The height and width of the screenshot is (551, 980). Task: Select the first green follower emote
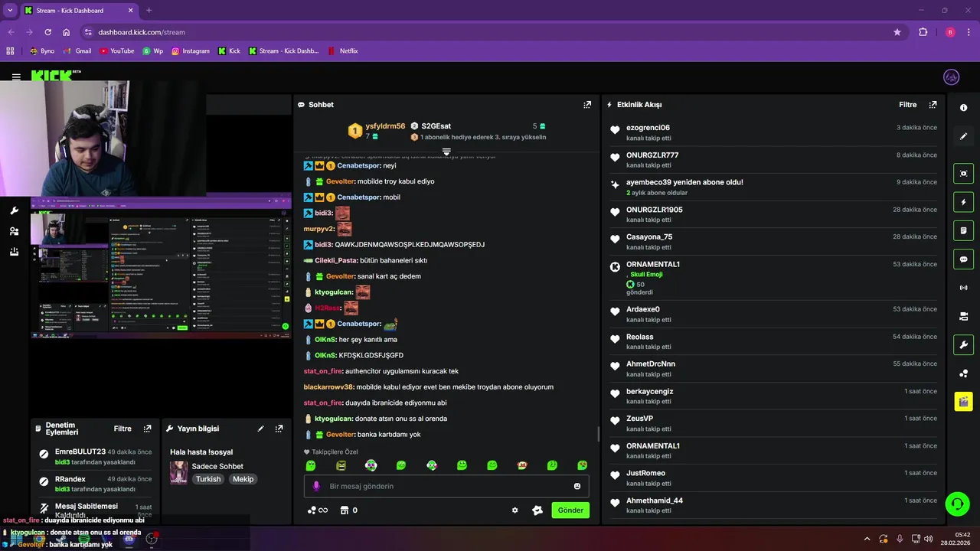(311, 465)
